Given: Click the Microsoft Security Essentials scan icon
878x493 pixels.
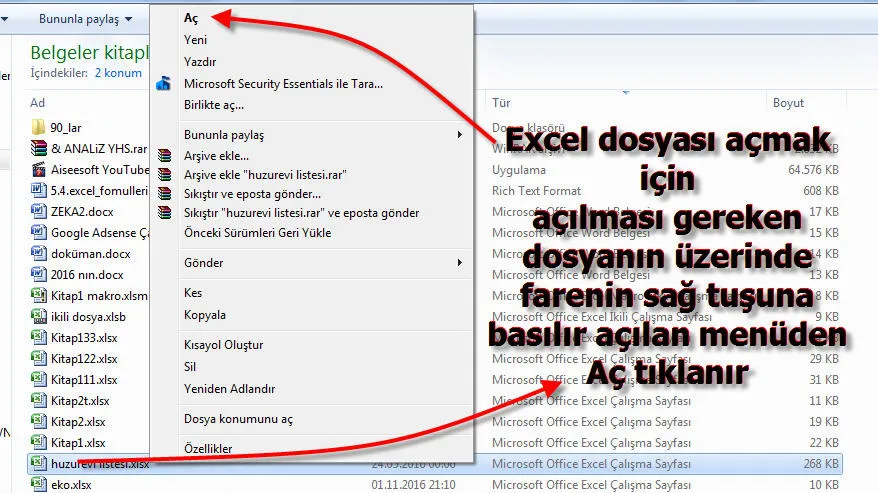Looking at the screenshot, I should click(x=164, y=84).
